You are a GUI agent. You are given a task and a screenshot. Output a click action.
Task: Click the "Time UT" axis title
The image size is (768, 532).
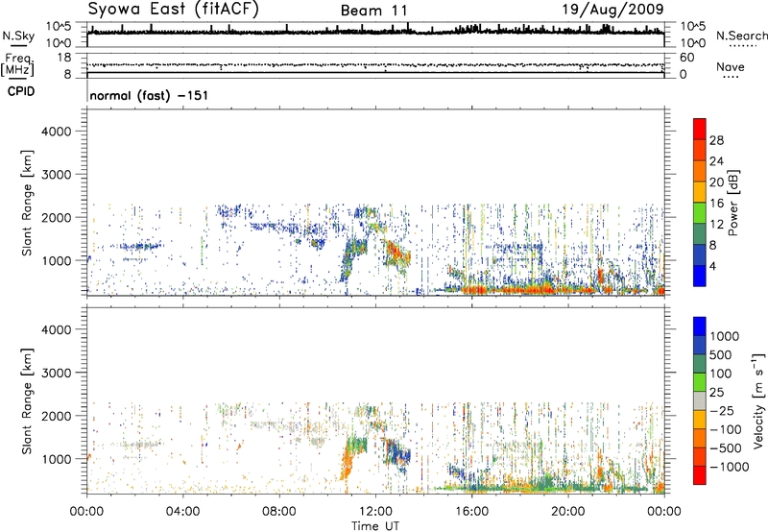375,525
